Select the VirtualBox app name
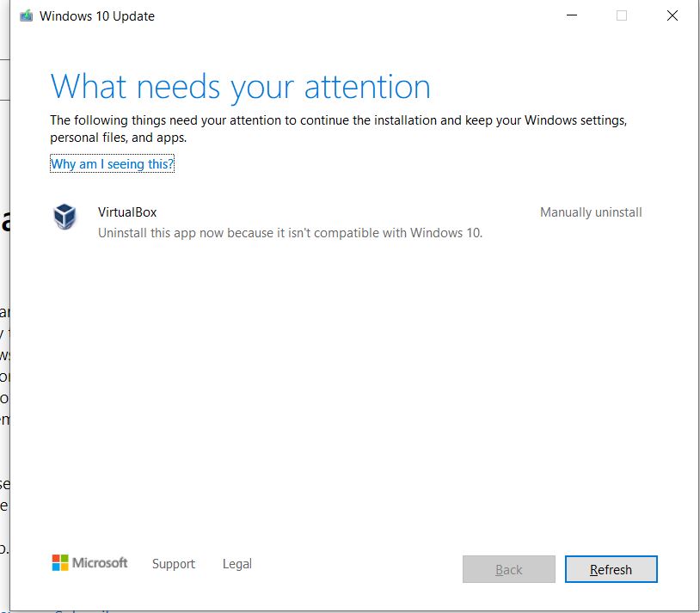 [x=127, y=212]
